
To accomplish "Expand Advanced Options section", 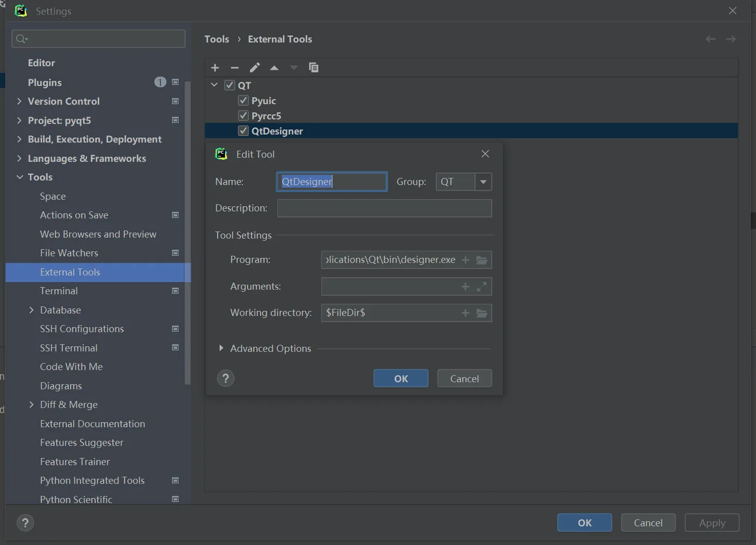I will [221, 349].
